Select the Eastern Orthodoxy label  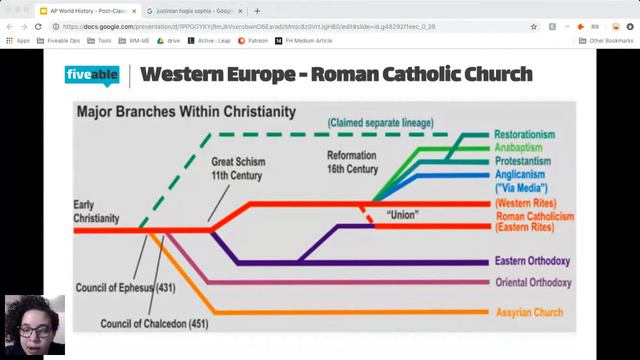pos(532,261)
